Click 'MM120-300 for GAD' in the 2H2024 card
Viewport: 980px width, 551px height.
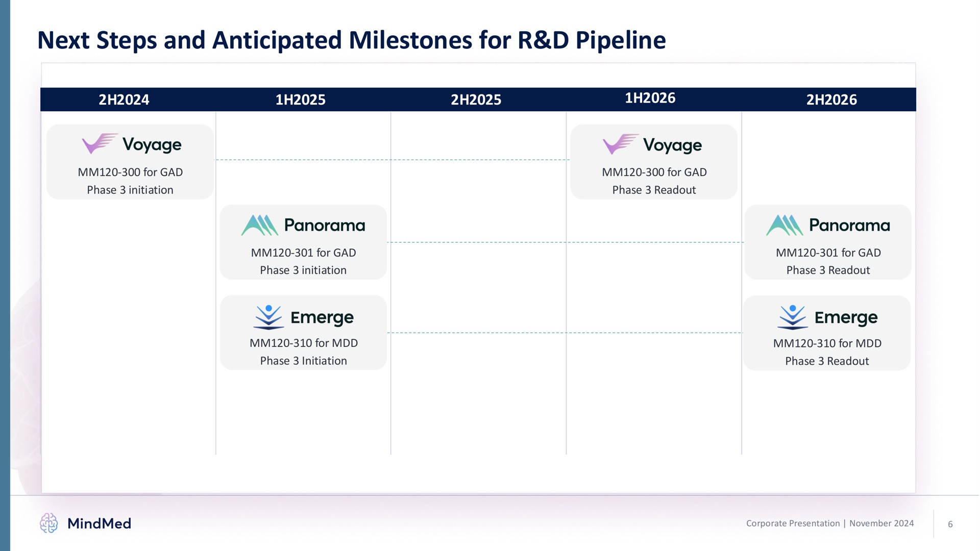coord(130,172)
